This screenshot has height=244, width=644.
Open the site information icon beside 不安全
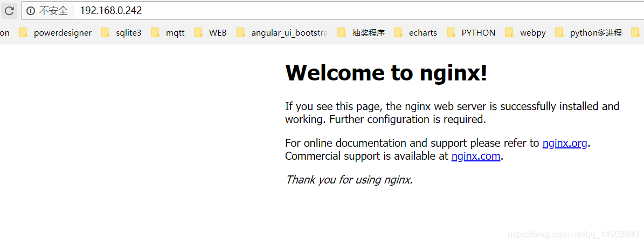coord(30,11)
